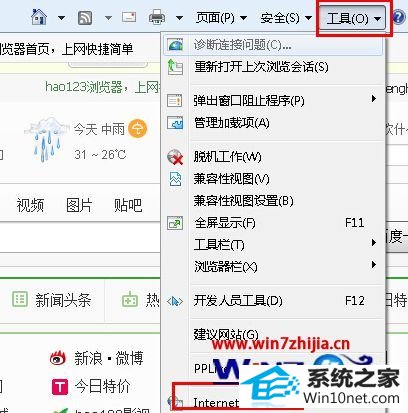Click the orange umbrella weather badge
Viewport: 408px width, 413px height.
tap(137, 129)
